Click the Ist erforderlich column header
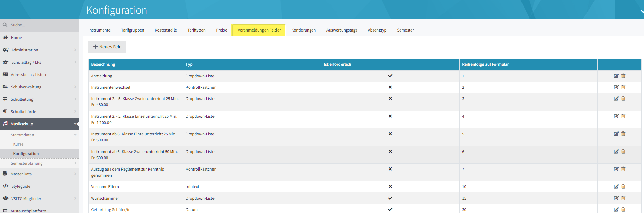The height and width of the screenshot is (213, 644). tap(390, 64)
